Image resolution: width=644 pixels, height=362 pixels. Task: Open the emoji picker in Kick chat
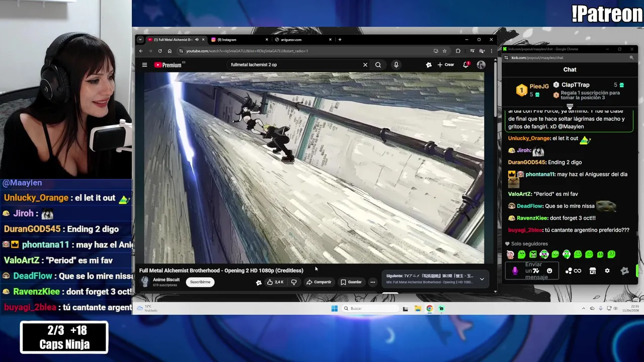coord(549,270)
